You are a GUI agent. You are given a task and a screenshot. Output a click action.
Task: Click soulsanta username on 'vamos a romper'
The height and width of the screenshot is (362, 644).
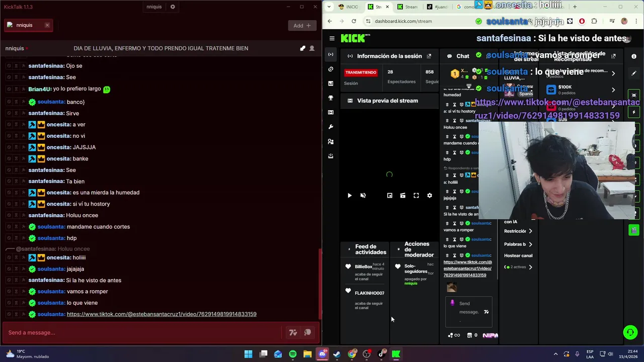51,292
